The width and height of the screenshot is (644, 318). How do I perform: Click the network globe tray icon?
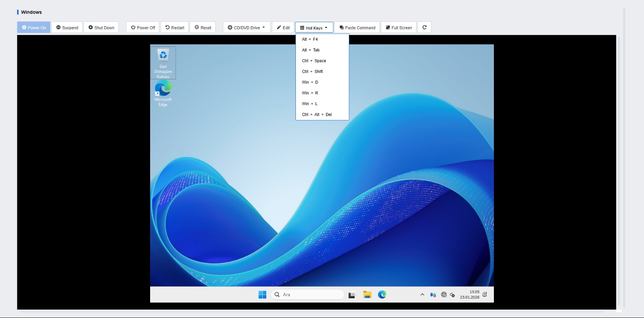(444, 295)
